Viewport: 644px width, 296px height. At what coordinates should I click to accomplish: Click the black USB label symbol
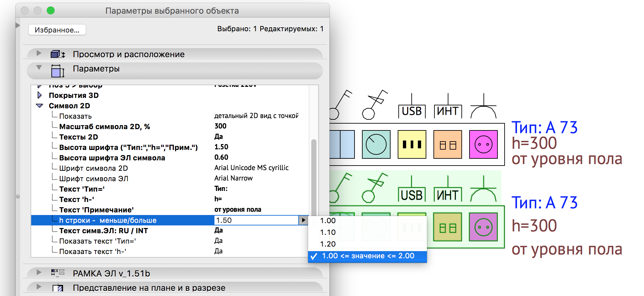412,111
